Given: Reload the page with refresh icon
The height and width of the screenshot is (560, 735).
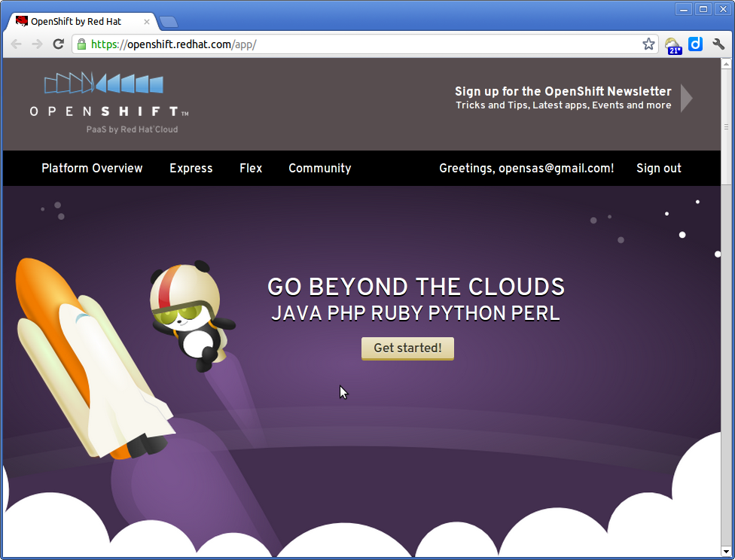Looking at the screenshot, I should coord(58,44).
